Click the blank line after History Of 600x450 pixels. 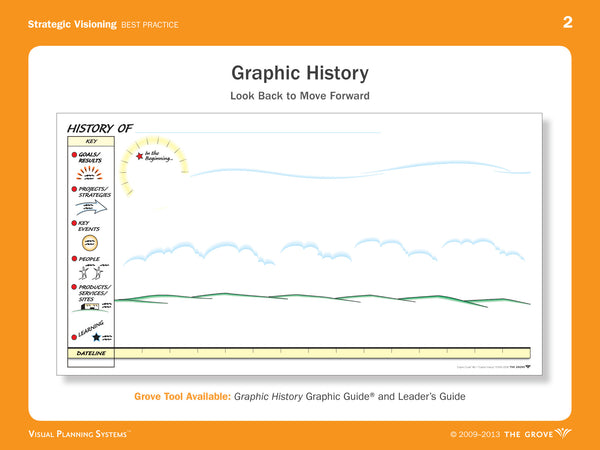tap(258, 132)
